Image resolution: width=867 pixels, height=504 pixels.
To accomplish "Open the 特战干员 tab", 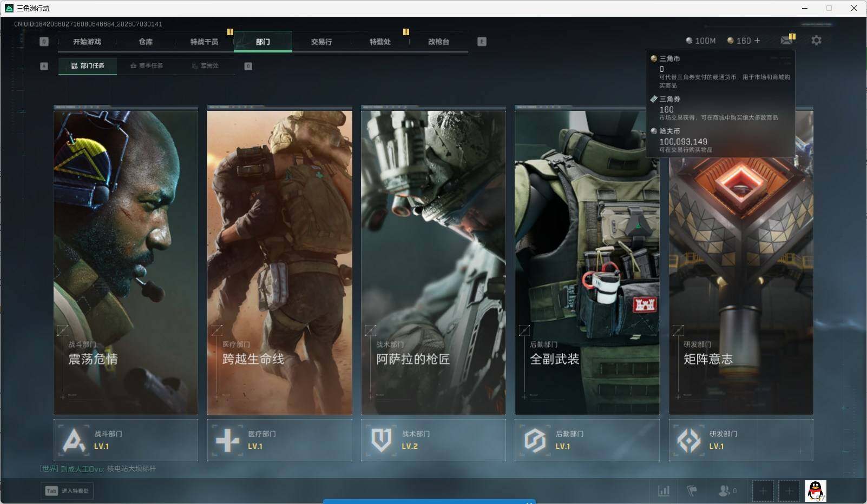I will 204,42.
